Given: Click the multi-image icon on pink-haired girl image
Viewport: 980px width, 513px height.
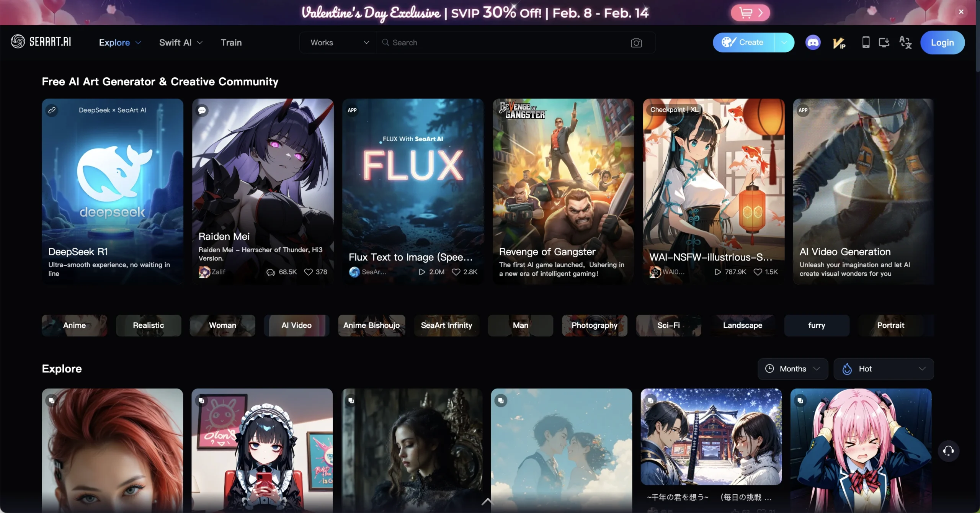Looking at the screenshot, I should [800, 400].
